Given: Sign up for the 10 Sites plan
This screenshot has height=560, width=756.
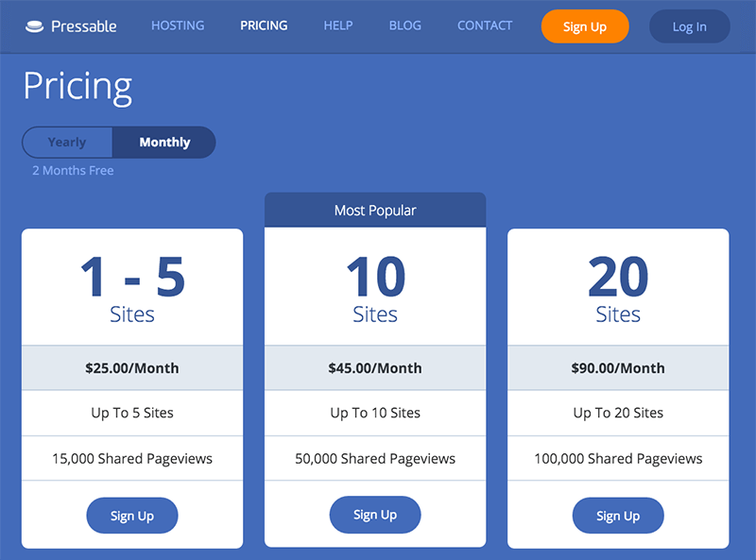Looking at the screenshot, I should (375, 515).
